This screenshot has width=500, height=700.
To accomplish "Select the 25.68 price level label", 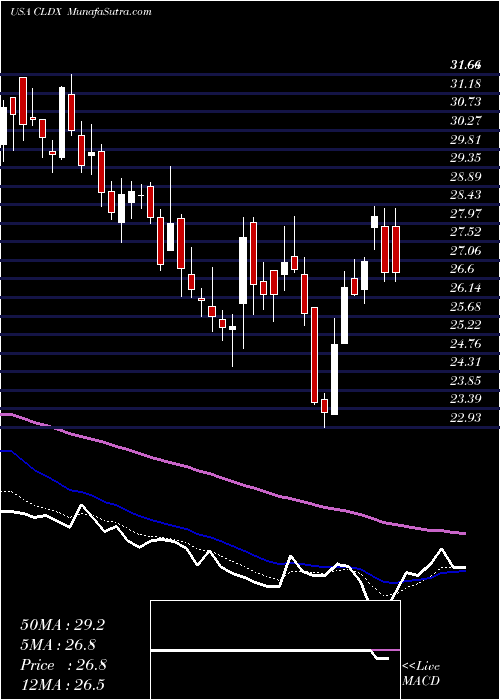I will (x=466, y=307).
